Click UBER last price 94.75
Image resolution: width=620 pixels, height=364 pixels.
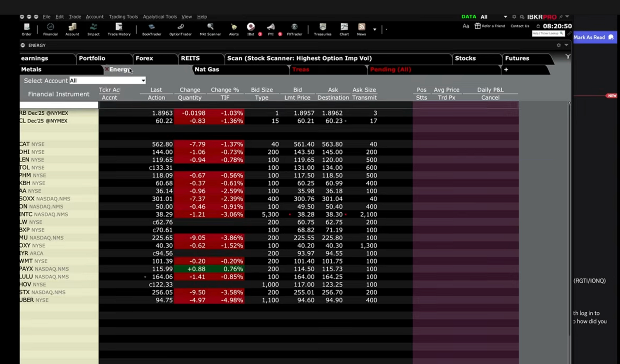click(164, 300)
